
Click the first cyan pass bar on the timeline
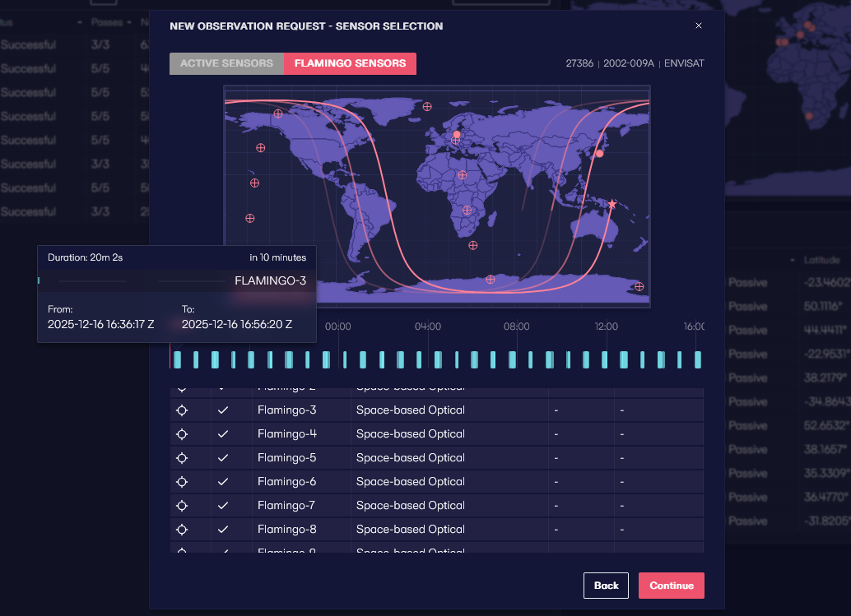(177, 360)
